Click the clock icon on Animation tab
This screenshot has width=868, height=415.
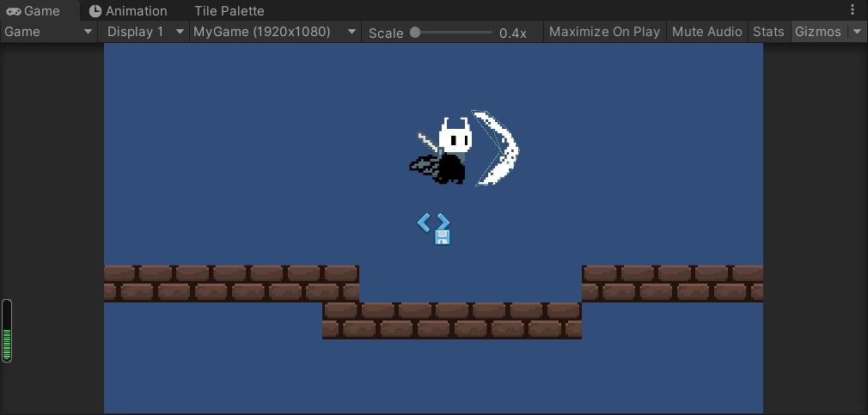point(95,11)
